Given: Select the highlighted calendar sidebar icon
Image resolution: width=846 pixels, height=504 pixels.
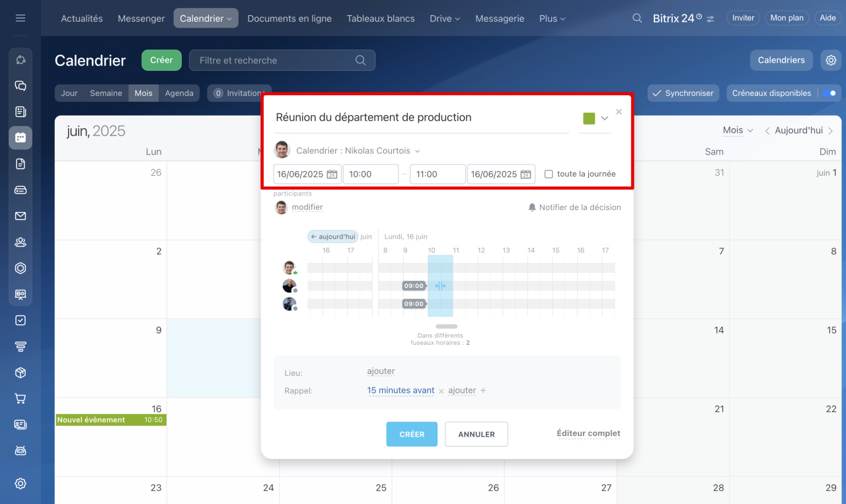Looking at the screenshot, I should (x=20, y=137).
